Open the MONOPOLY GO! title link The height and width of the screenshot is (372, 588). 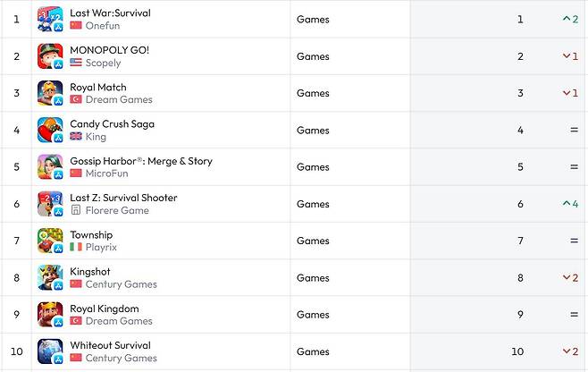click(109, 50)
